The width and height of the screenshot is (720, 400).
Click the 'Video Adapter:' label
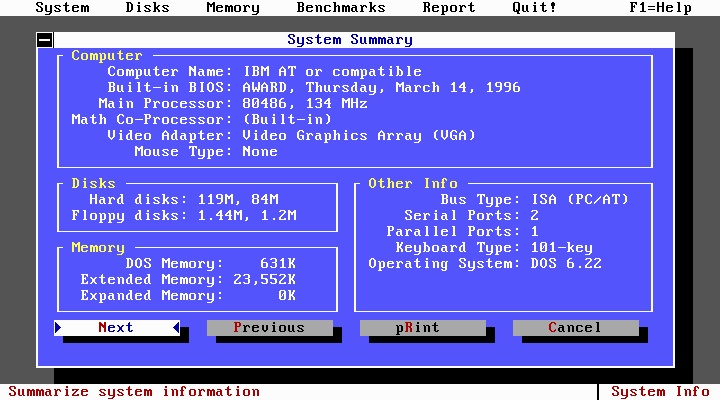pyautogui.click(x=170, y=136)
